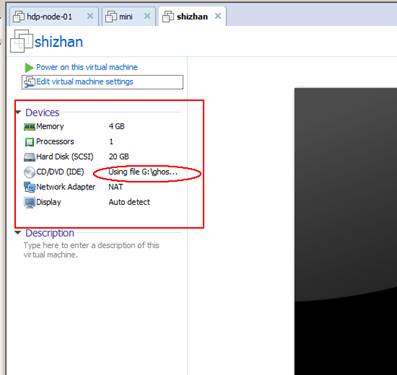
Task: Click the Network Adapter icon
Action: pyautogui.click(x=29, y=187)
